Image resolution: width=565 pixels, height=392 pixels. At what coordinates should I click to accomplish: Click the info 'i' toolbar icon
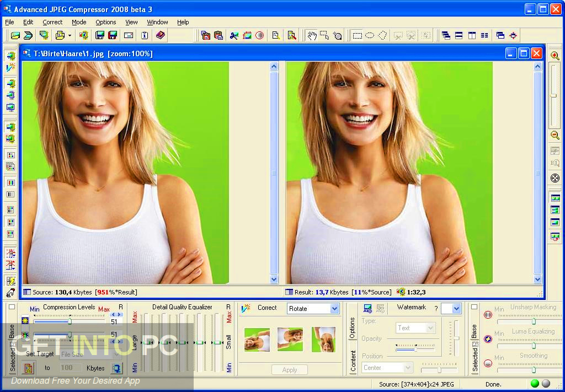145,35
